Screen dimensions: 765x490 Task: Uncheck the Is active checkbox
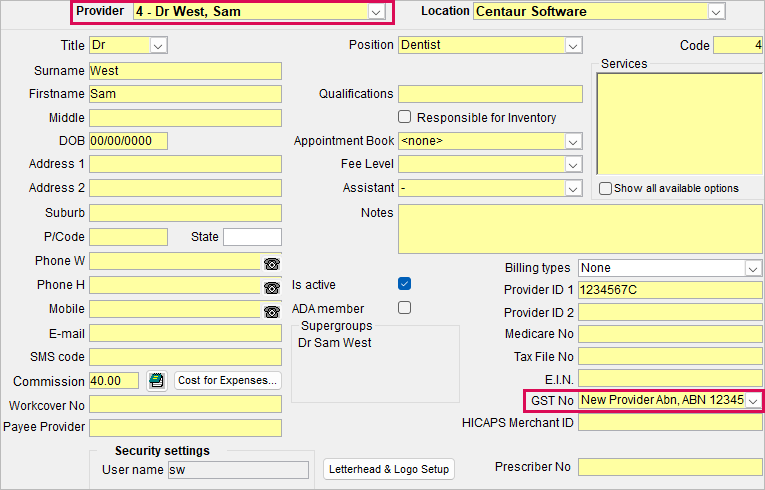(x=404, y=284)
